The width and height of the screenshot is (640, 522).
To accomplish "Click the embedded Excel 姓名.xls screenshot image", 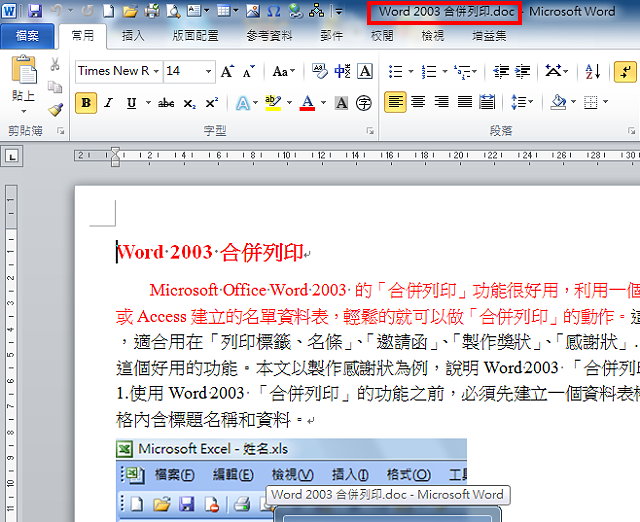I will click(291, 480).
